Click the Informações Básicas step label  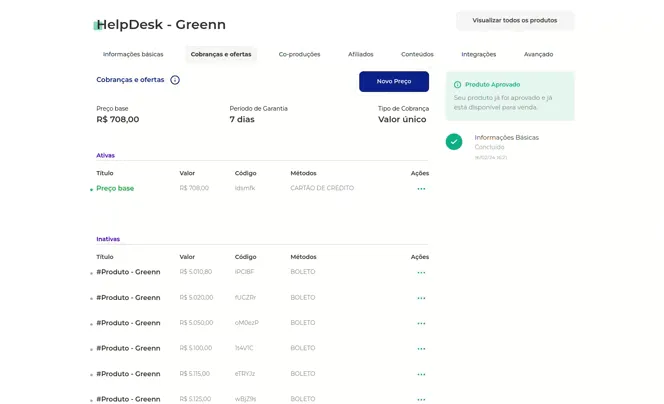click(x=506, y=138)
